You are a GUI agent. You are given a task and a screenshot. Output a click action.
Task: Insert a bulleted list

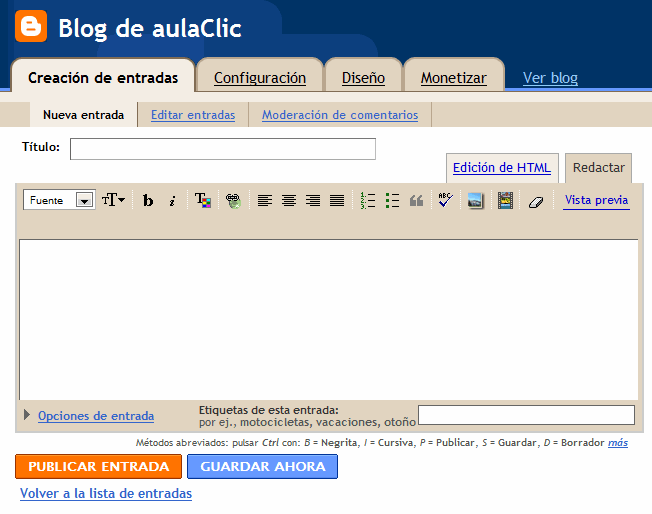coord(392,200)
